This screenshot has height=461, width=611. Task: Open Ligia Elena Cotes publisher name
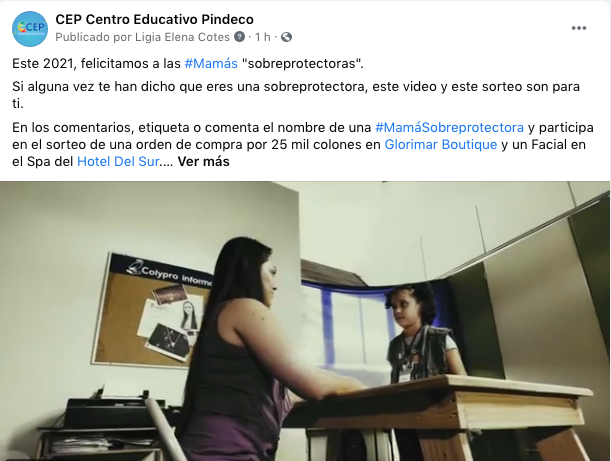click(182, 37)
